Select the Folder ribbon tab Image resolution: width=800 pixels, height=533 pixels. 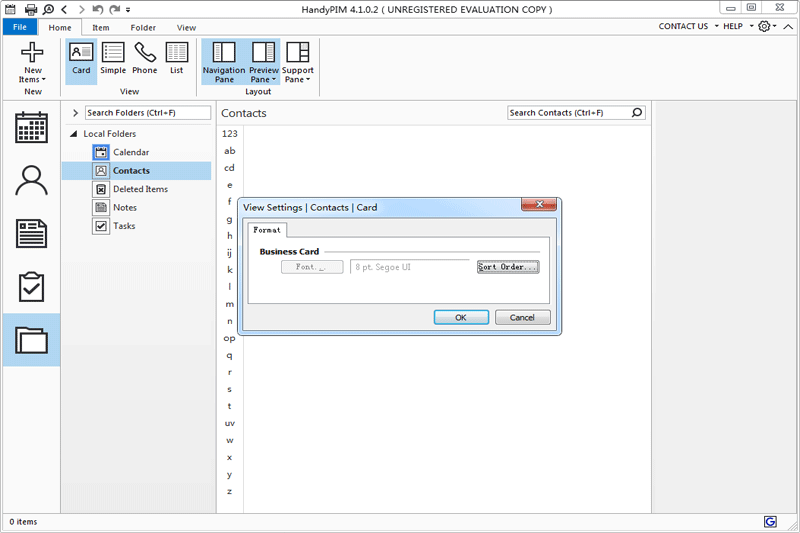point(143,28)
